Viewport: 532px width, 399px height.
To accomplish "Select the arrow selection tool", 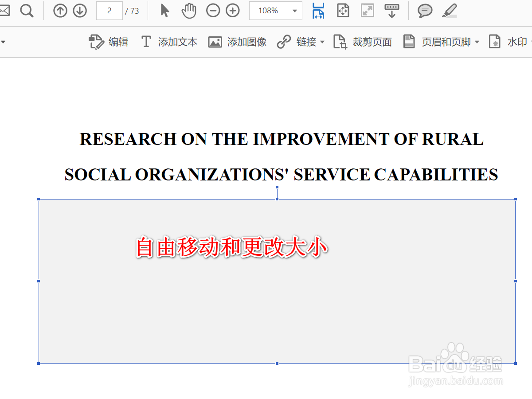I will [165, 11].
